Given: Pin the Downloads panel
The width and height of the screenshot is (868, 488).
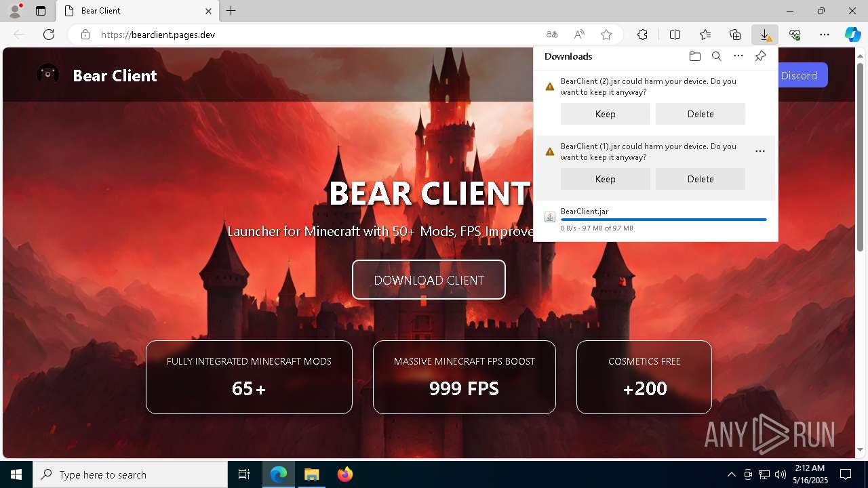Looking at the screenshot, I should click(x=760, y=56).
